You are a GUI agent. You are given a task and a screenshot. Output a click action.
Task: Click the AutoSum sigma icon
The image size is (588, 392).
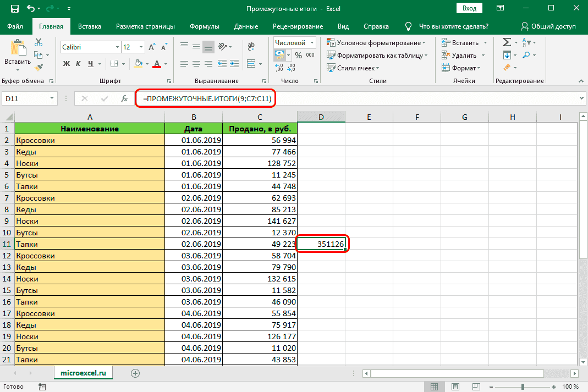coord(507,42)
